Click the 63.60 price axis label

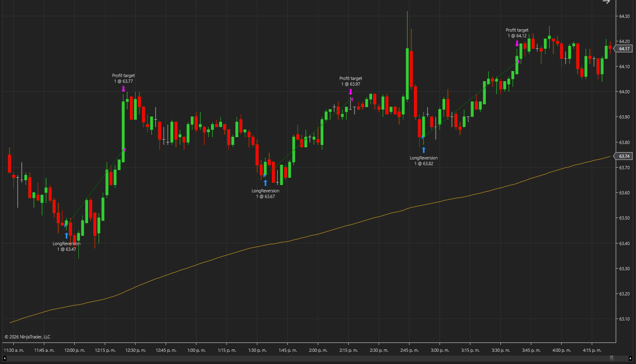coord(624,193)
